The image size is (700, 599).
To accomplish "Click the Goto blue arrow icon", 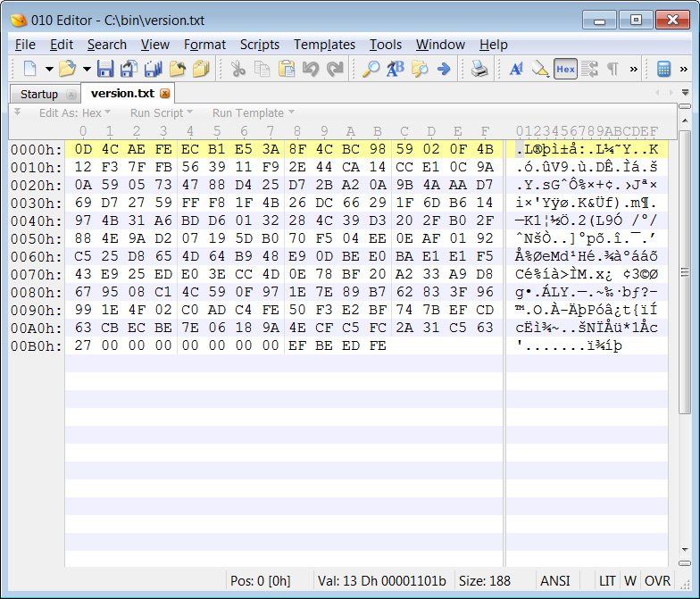I will pyautogui.click(x=443, y=70).
